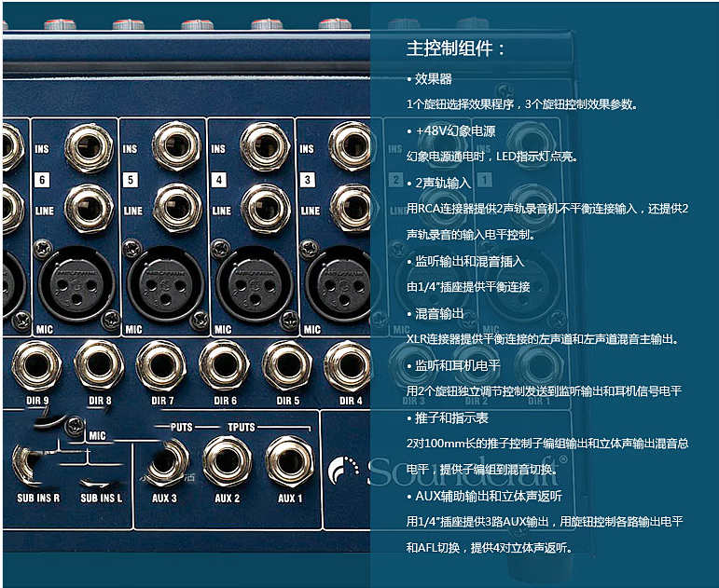Click the bullet '效果器'
Screen dimensions: 719x588
(430, 79)
